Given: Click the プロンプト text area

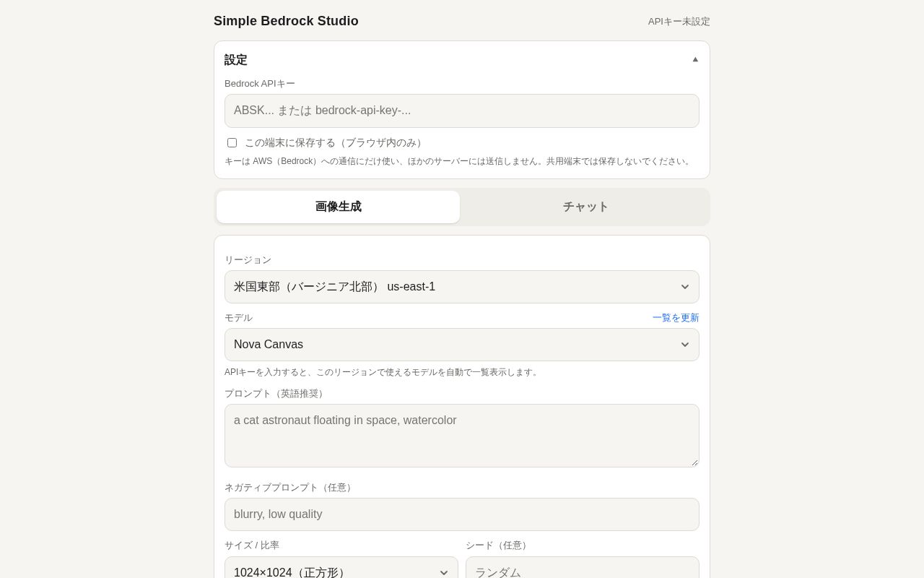Looking at the screenshot, I should (x=462, y=436).
